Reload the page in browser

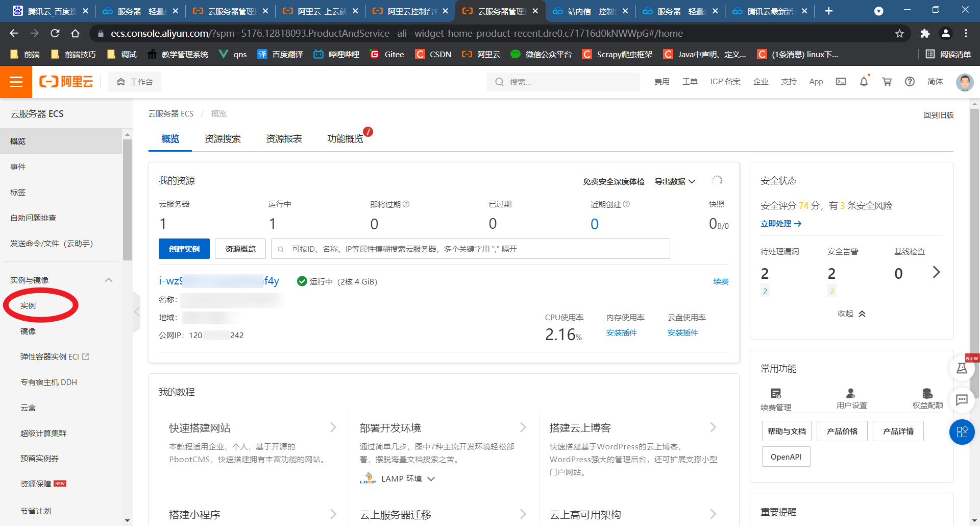(x=55, y=33)
